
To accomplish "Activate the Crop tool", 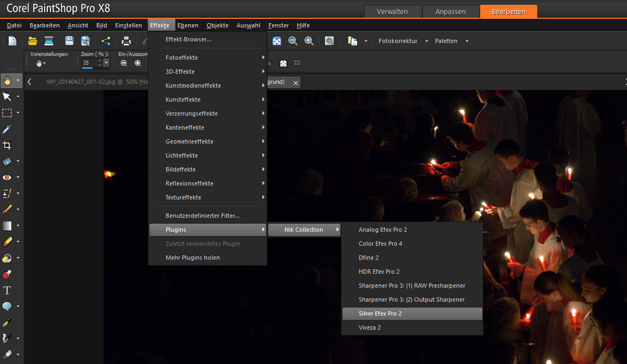I will [x=7, y=145].
